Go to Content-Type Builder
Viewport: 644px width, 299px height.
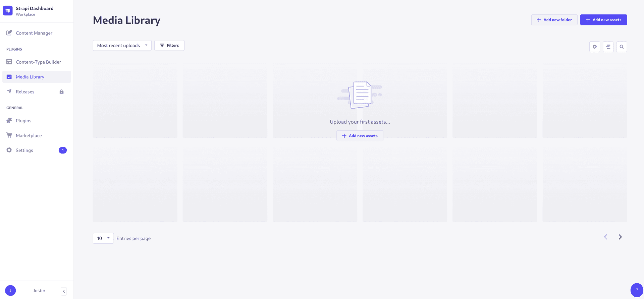38,62
